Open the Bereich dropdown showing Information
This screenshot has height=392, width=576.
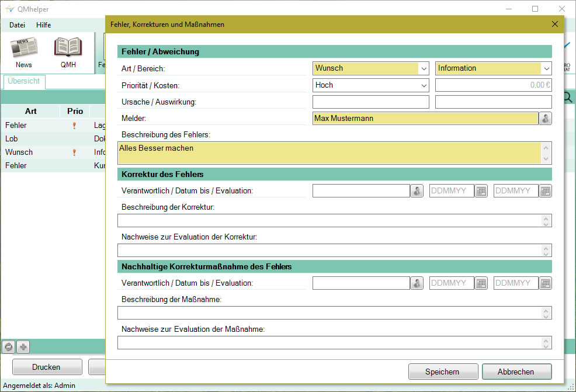pyautogui.click(x=494, y=68)
